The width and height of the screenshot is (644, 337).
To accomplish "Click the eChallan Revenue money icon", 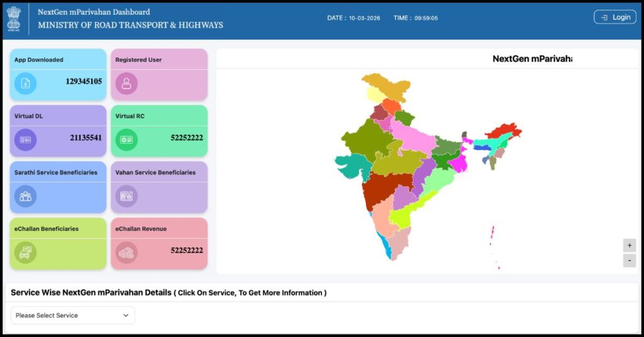I will 126,253.
